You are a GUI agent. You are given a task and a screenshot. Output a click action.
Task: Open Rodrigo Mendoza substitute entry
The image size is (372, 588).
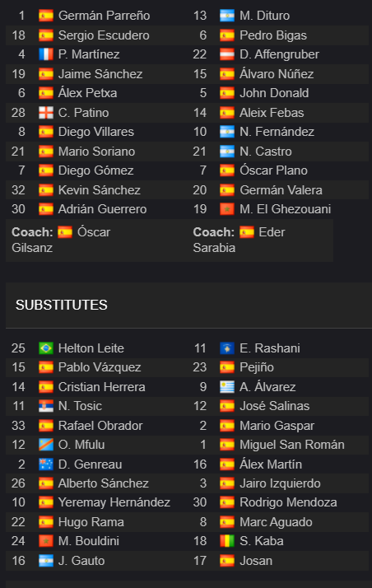tap(288, 502)
